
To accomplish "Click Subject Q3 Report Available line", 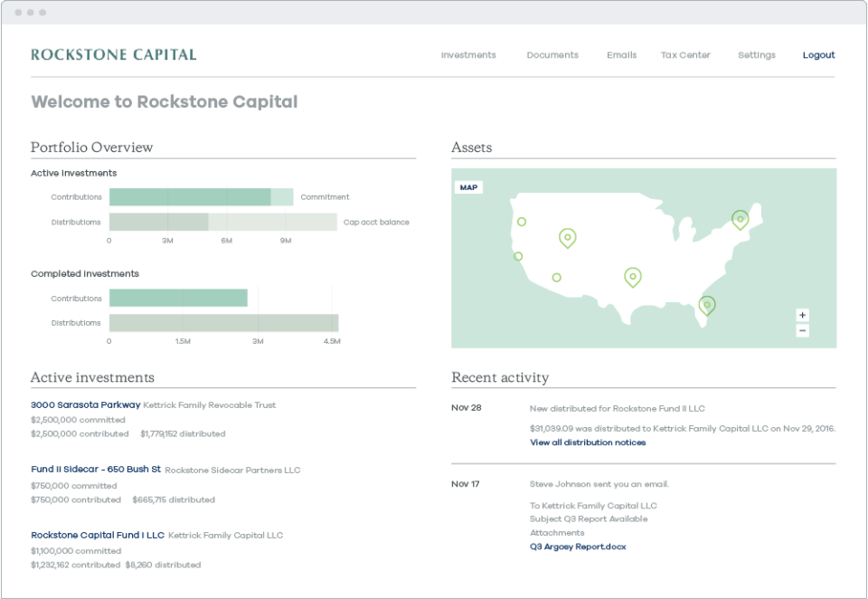I will pyautogui.click(x=589, y=518).
